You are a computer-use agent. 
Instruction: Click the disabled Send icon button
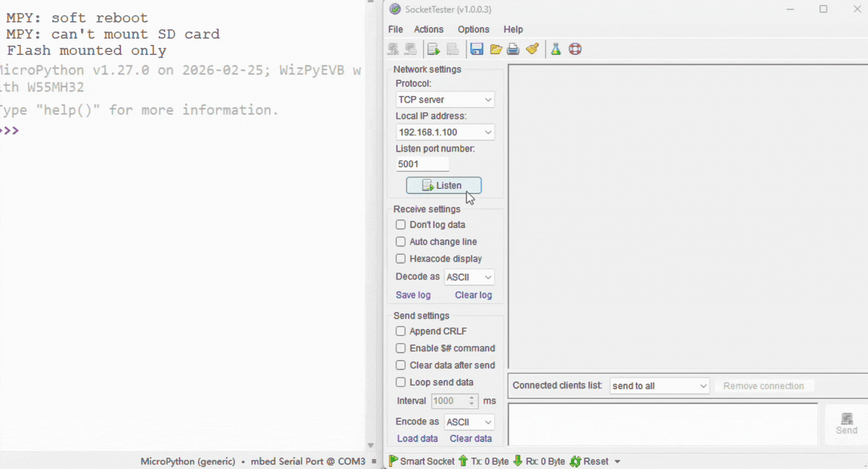click(x=846, y=424)
